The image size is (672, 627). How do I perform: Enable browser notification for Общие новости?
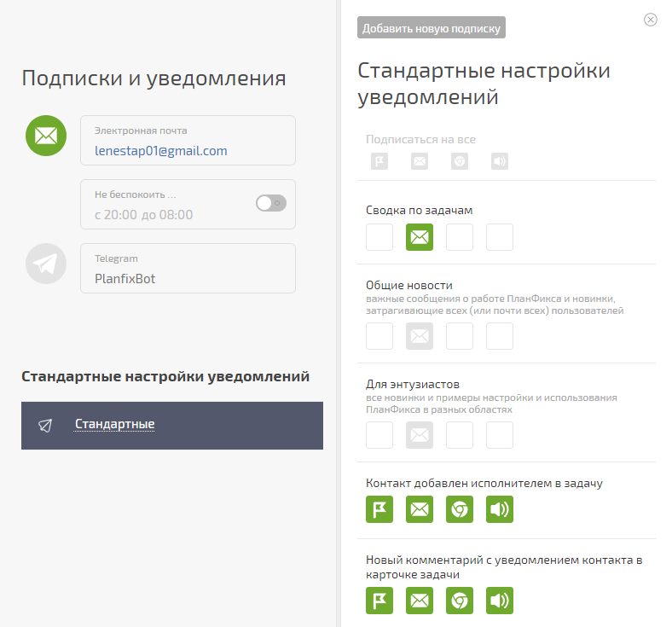click(x=460, y=336)
